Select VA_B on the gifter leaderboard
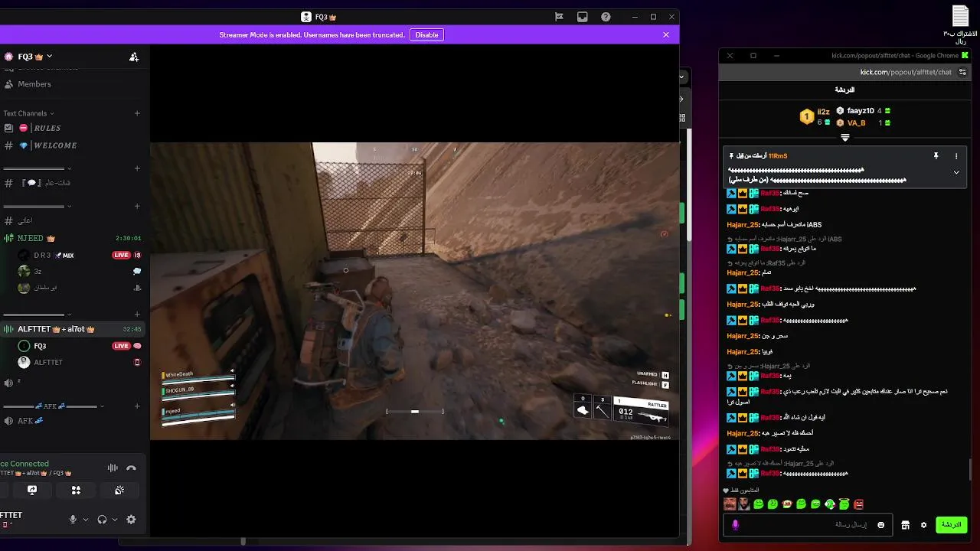This screenshot has height=551, width=980. tap(864, 122)
